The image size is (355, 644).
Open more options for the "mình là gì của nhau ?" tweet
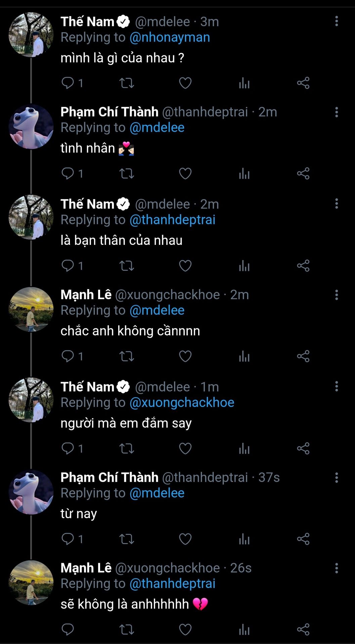(336, 21)
